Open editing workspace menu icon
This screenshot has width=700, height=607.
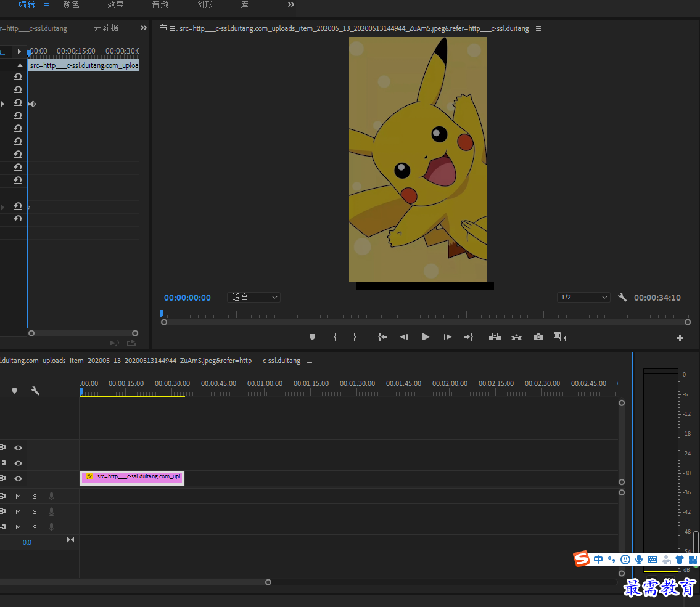click(46, 5)
